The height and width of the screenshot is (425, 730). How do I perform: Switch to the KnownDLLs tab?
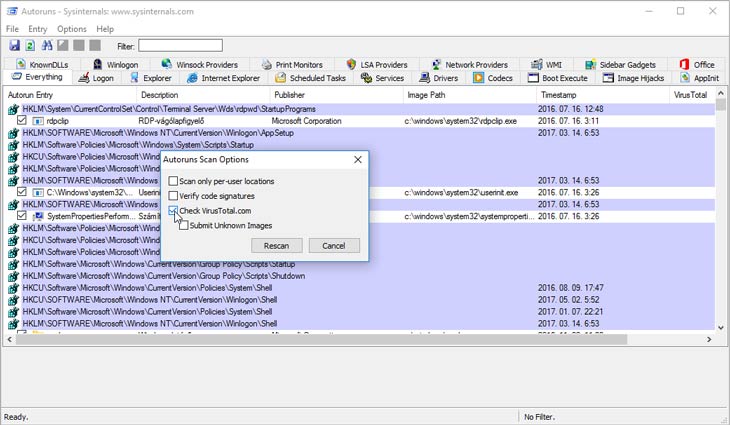click(42, 64)
